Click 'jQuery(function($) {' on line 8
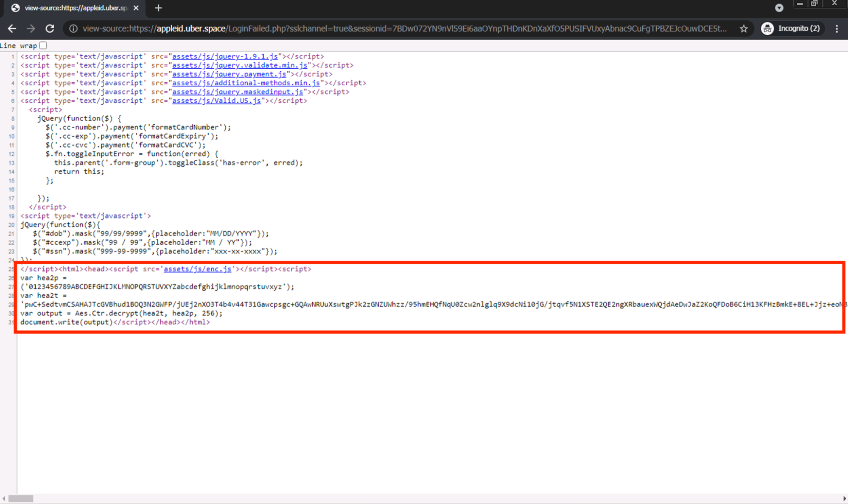This screenshot has height=504, width=848. (79, 118)
